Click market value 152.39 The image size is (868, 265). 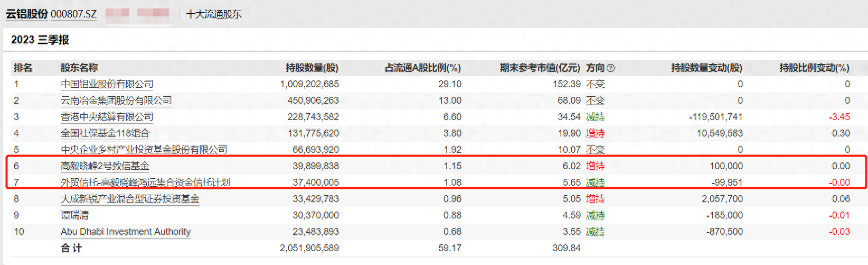pos(567,84)
